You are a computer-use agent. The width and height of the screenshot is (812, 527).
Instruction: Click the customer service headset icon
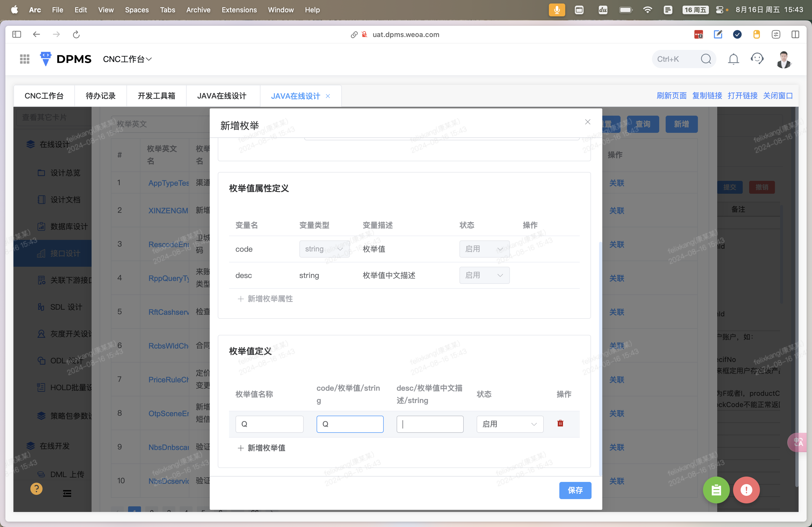[x=757, y=59]
